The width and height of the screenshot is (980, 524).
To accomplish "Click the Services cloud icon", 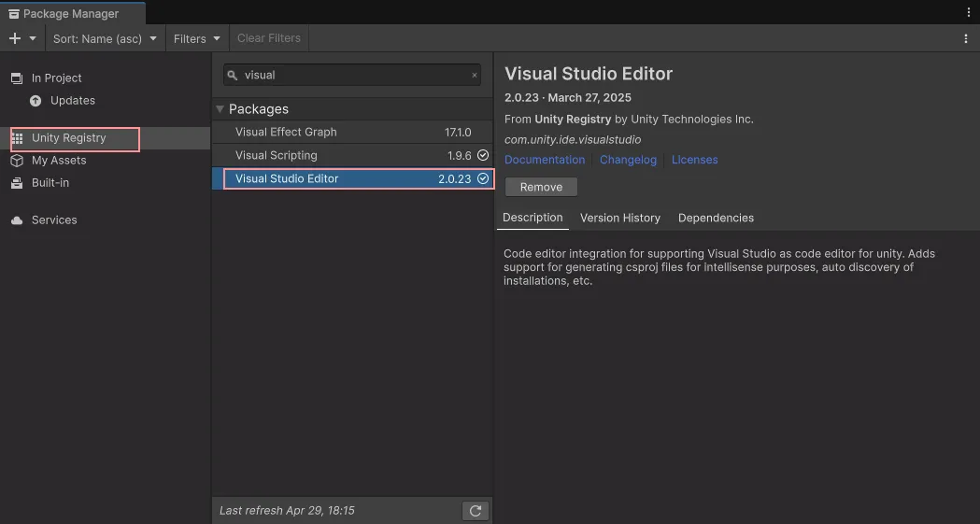I will point(17,220).
